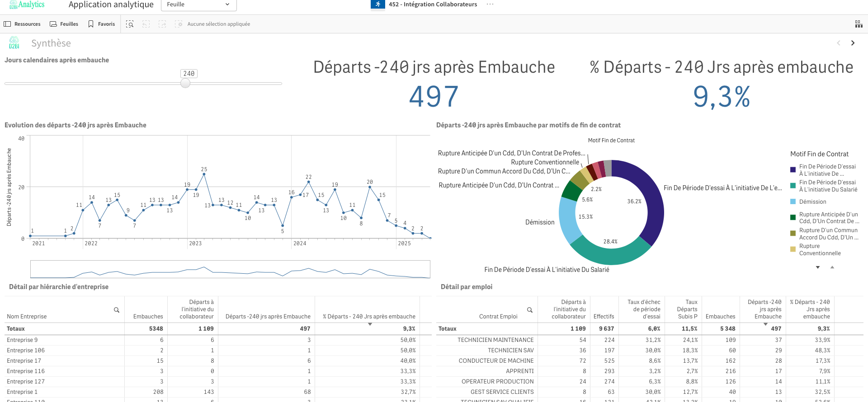The width and height of the screenshot is (868, 402).
Task: Open the Feuille dropdown
Action: [198, 5]
